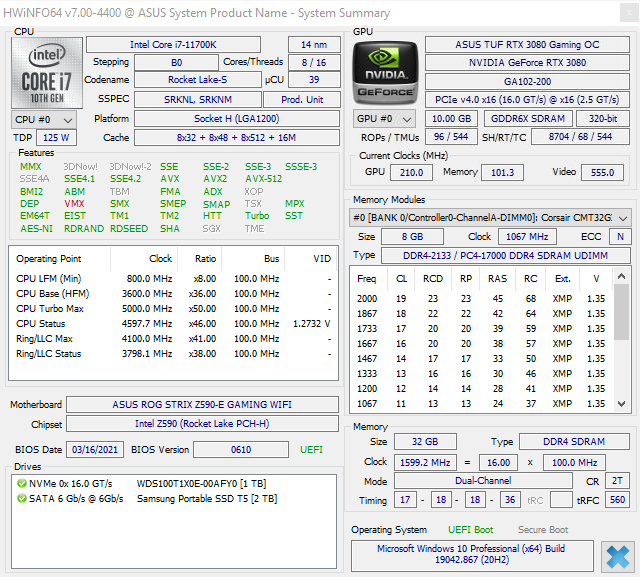640x577 pixels.
Task: Click the GPU Memory clock 101.3 field
Action: (502, 173)
